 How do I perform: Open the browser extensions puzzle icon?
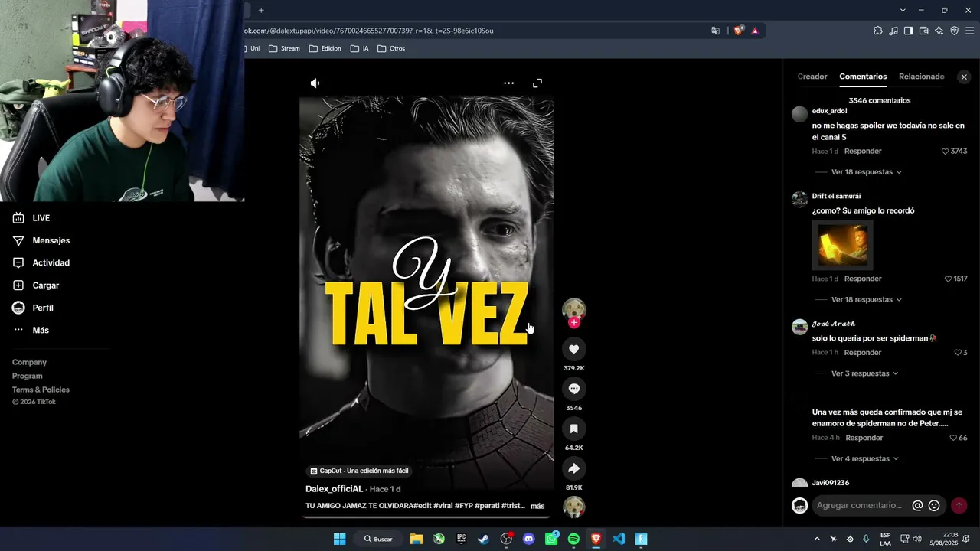tap(878, 31)
